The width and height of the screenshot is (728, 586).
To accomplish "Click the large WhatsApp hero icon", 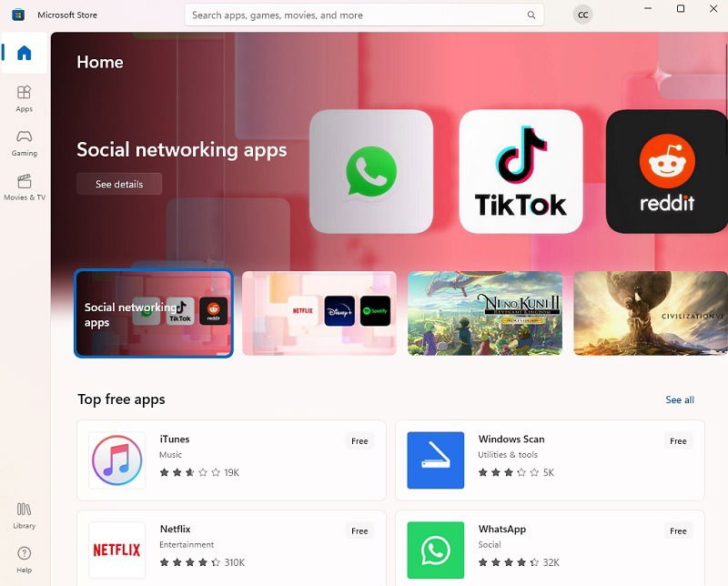I will point(371,171).
